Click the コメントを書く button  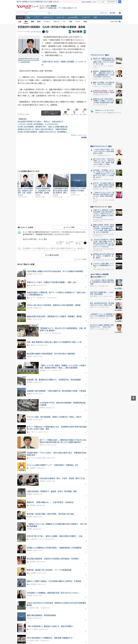click(x=69, y=228)
